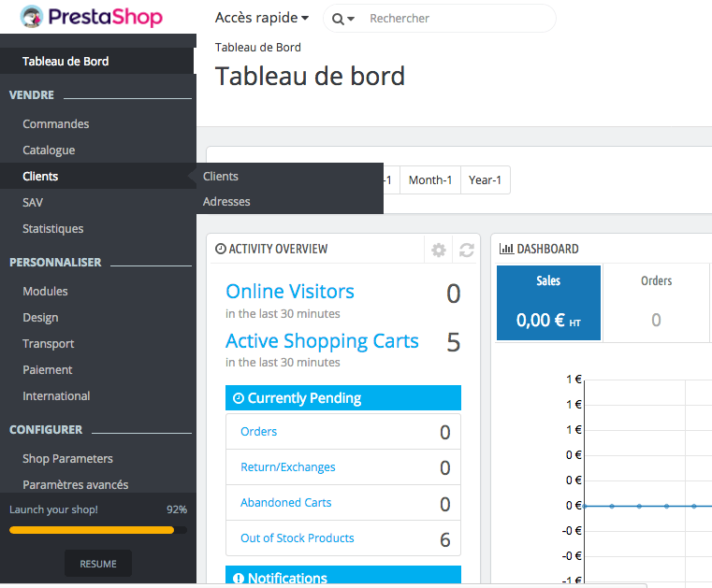Open the Catalogue menu
712x588 pixels.
click(49, 151)
